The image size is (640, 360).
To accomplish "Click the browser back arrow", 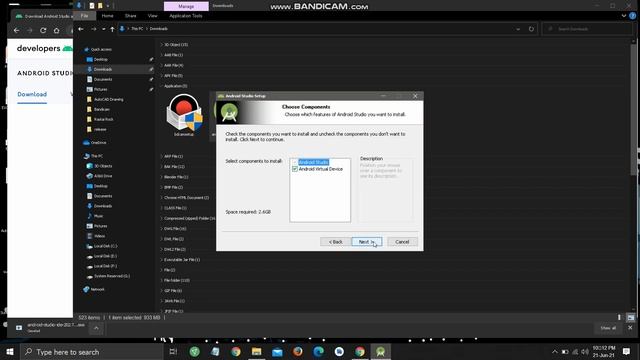I will pyautogui.click(x=16, y=30).
